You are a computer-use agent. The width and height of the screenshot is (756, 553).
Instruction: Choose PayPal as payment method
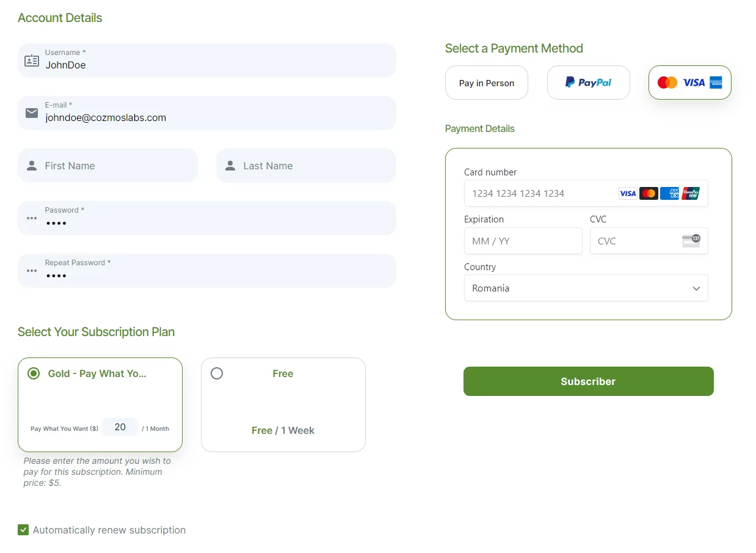[x=588, y=82]
